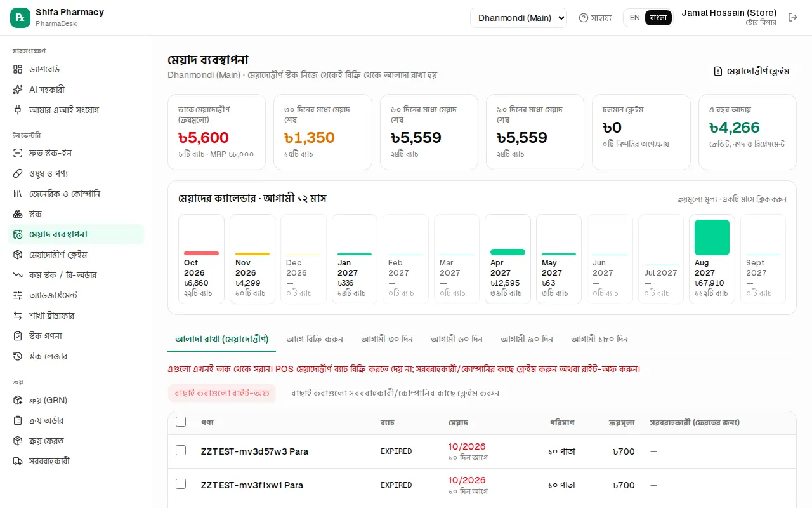Click the ওষুধ ও পণ্য pill icon

18,173
